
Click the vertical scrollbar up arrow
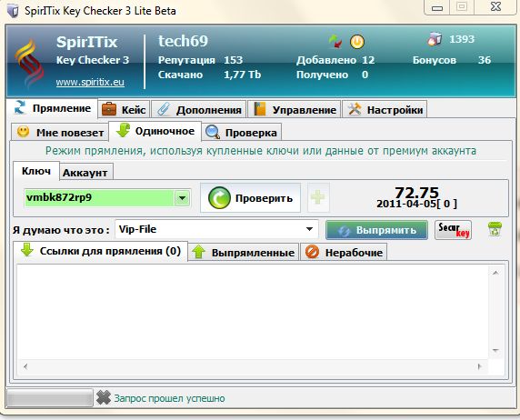(x=495, y=273)
